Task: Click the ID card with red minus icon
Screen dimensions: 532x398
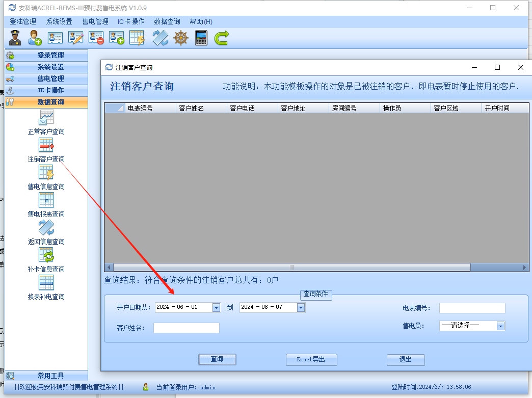Action: [x=96, y=38]
